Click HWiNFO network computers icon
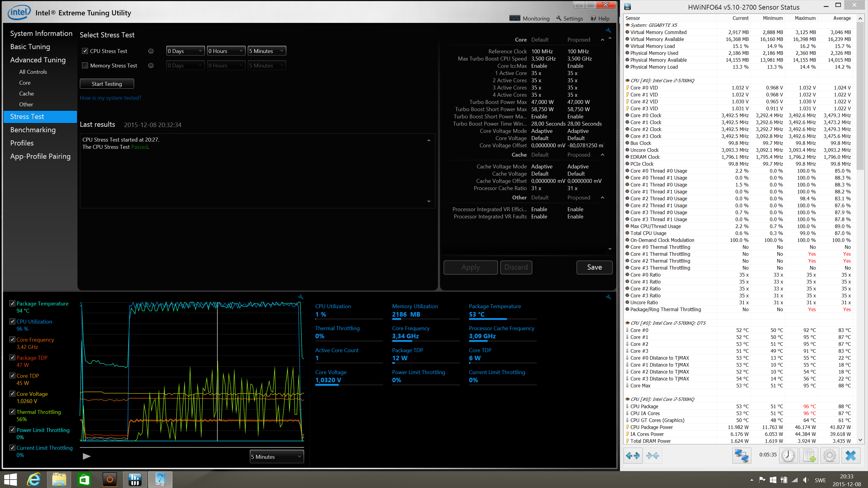Viewport: 868px width, 488px height. (x=742, y=456)
